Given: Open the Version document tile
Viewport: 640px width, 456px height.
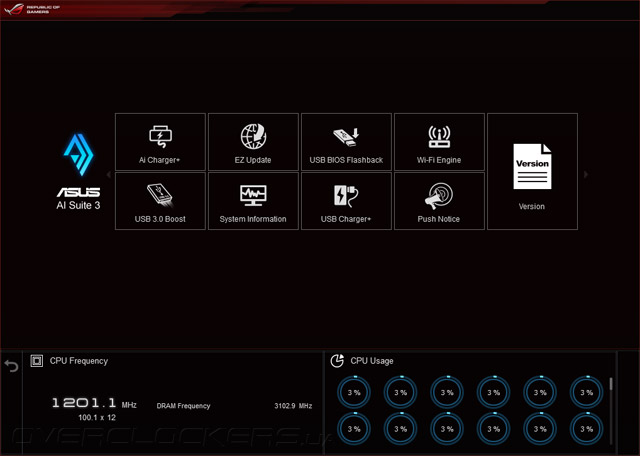Looking at the screenshot, I should (x=532, y=171).
